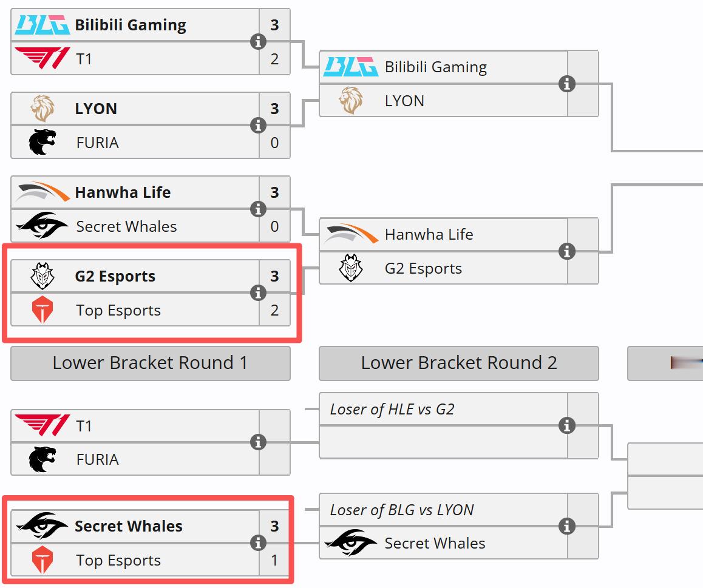Viewport: 703px width, 588px height.
Task: Open info icon for Loser of BLG vs LYON
Action: click(x=566, y=526)
